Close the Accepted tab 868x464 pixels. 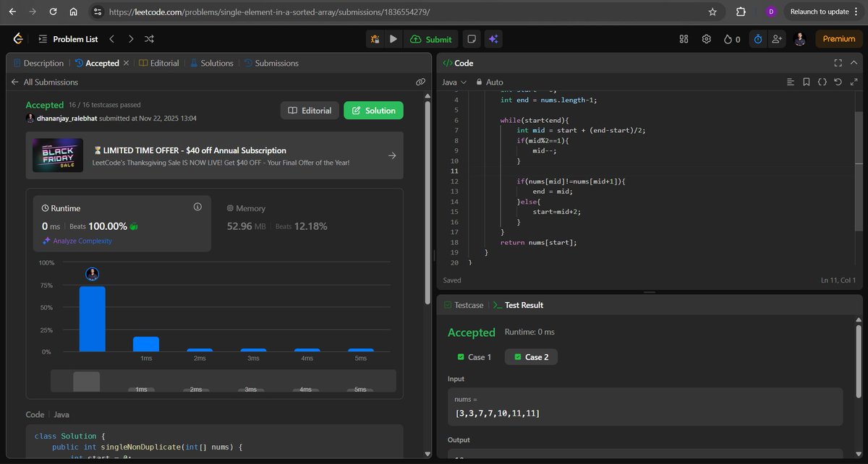pyautogui.click(x=126, y=63)
